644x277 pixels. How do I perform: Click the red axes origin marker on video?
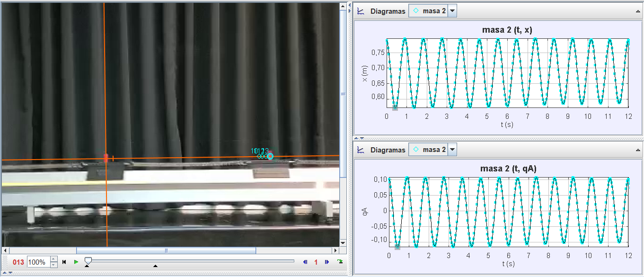point(106,157)
